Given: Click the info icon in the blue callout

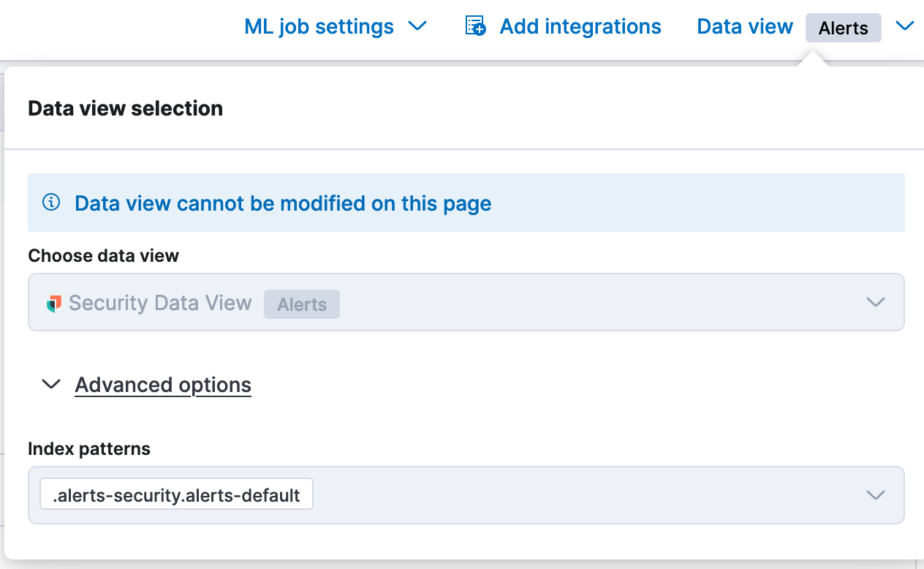Looking at the screenshot, I should (51, 203).
